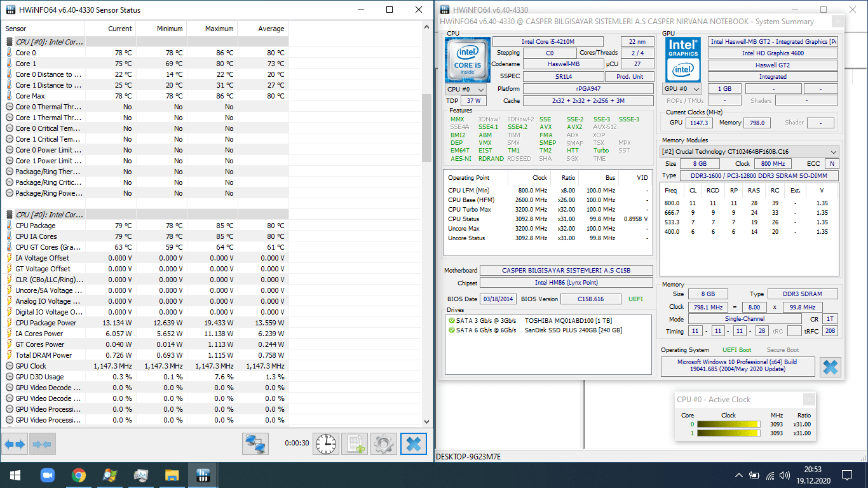
Task: Select the IA Cores Power row
Action: pos(145,334)
